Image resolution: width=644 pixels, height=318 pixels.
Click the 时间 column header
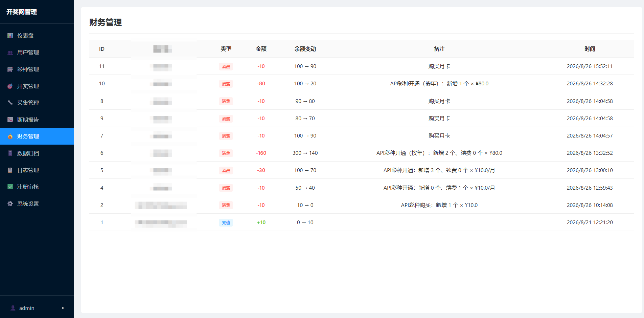coord(590,49)
